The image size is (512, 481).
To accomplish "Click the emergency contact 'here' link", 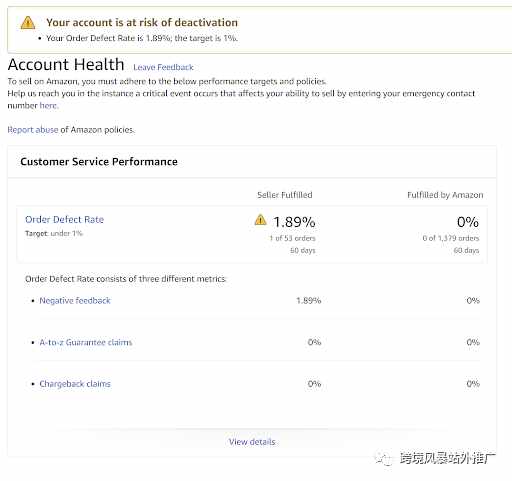I will click(48, 106).
